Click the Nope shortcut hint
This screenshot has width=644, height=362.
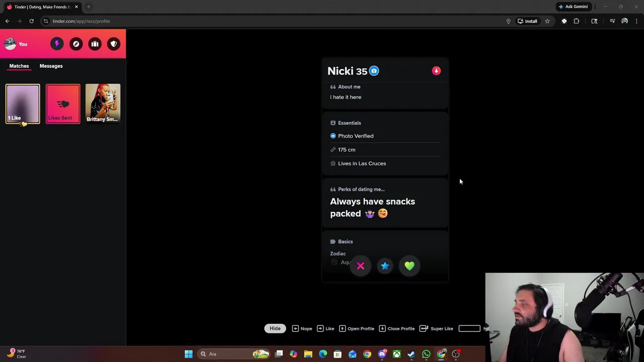[x=302, y=328]
